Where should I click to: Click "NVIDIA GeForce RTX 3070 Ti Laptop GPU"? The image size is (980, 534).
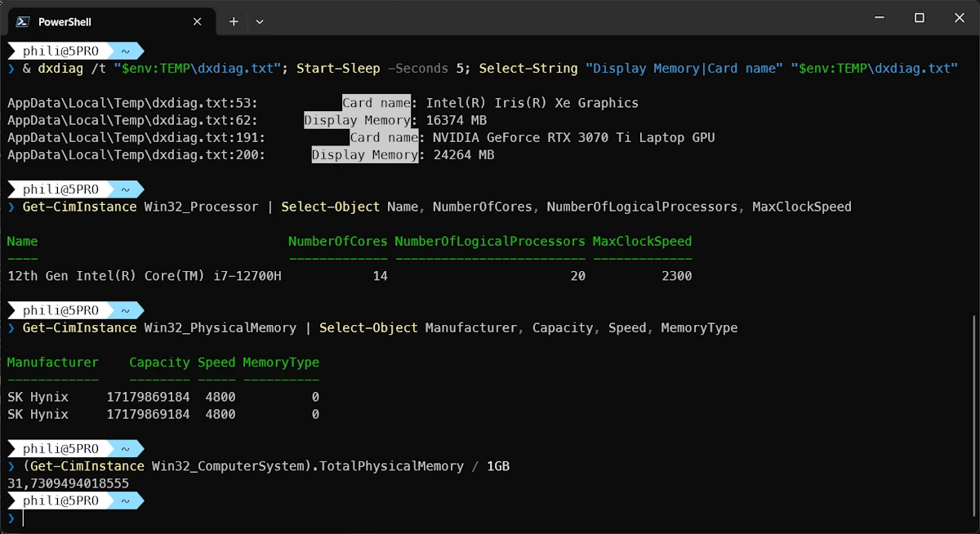[573, 137]
